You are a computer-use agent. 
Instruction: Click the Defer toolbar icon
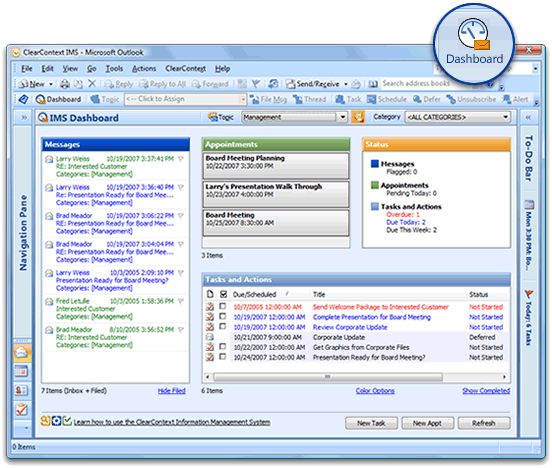pyautogui.click(x=427, y=99)
